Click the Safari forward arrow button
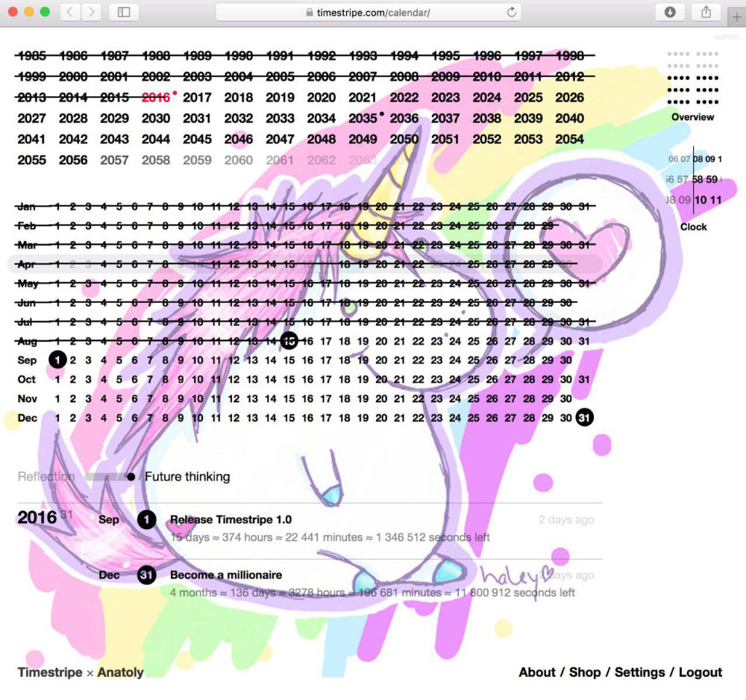This screenshot has width=746, height=700. point(91,12)
